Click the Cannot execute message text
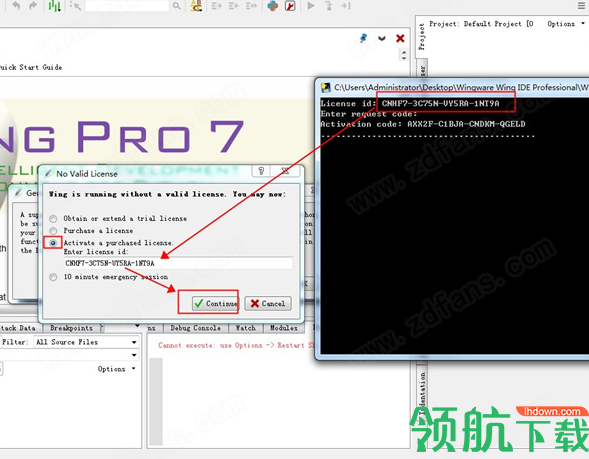Screen dimensions: 589x459 click(236, 345)
